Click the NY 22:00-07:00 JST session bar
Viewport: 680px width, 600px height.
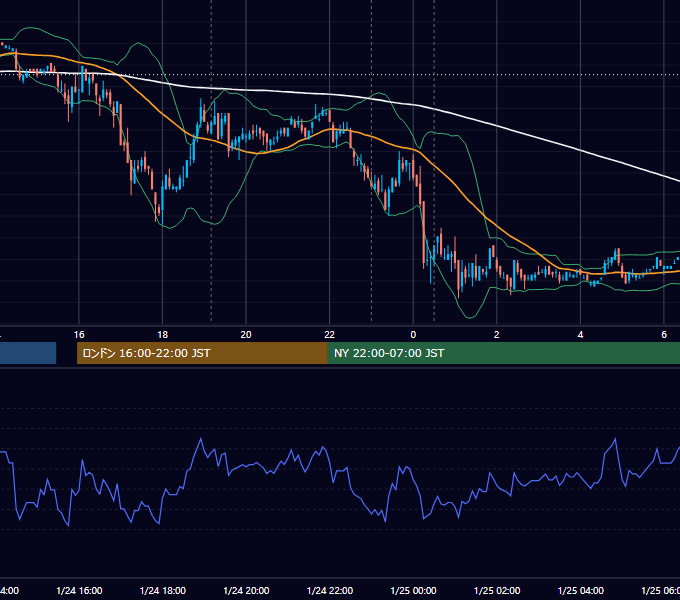coord(503,353)
